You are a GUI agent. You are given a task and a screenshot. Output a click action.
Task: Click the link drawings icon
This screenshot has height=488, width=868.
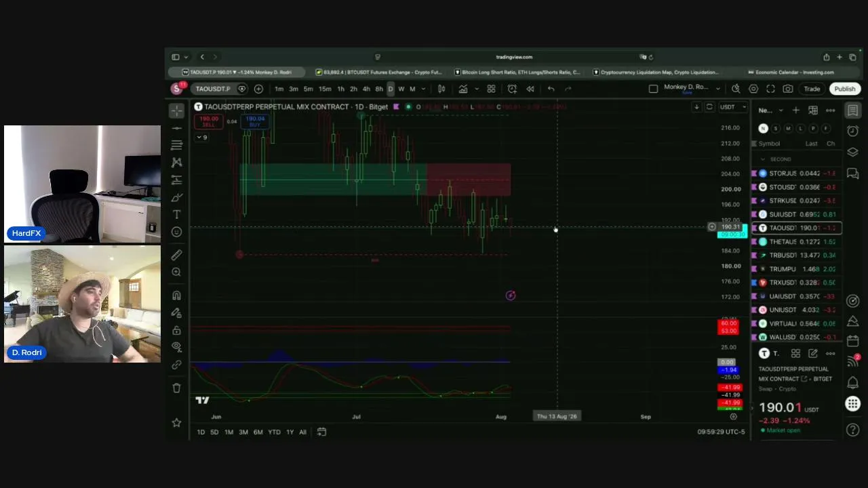(x=177, y=365)
